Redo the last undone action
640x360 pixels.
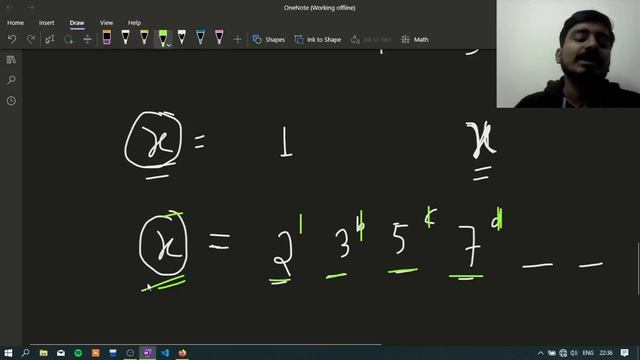point(31,39)
